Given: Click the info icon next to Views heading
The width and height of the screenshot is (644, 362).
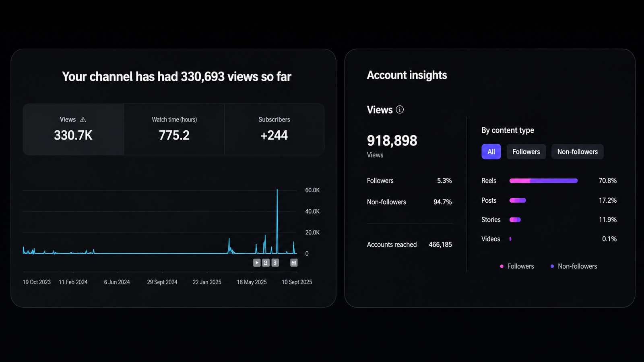Looking at the screenshot, I should [x=400, y=109].
